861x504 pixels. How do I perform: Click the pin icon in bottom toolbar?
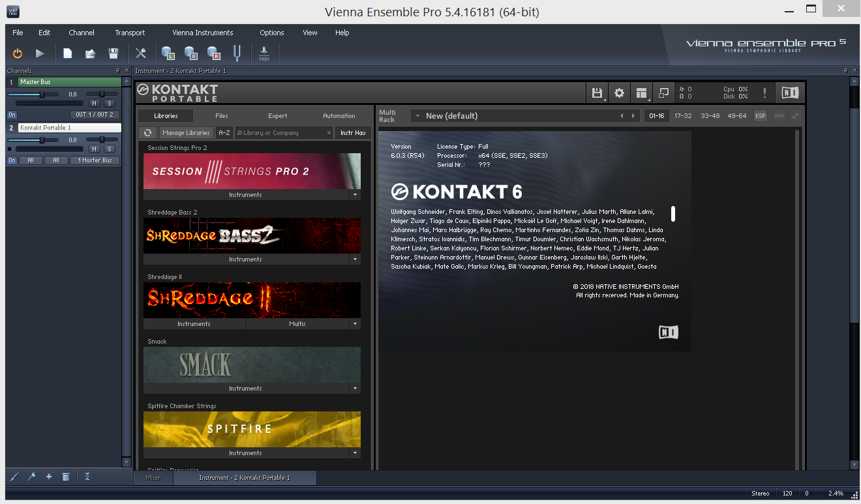pos(31,477)
